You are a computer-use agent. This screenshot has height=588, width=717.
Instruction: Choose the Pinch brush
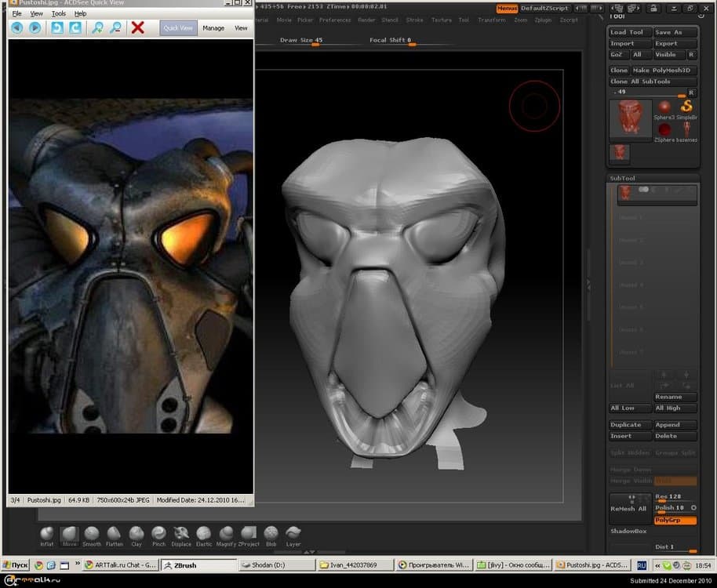(158, 533)
